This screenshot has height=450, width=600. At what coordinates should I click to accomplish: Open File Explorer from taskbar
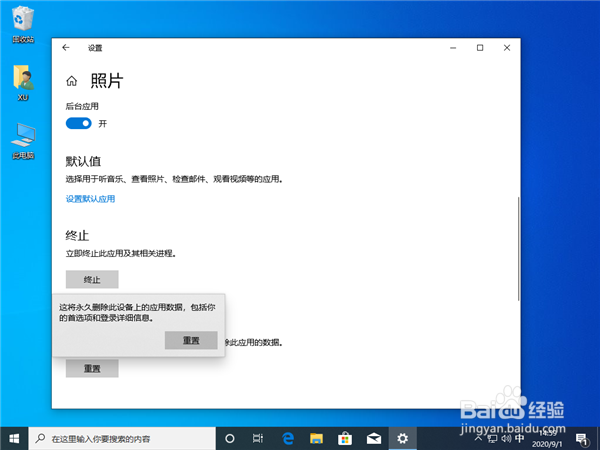tap(316, 439)
